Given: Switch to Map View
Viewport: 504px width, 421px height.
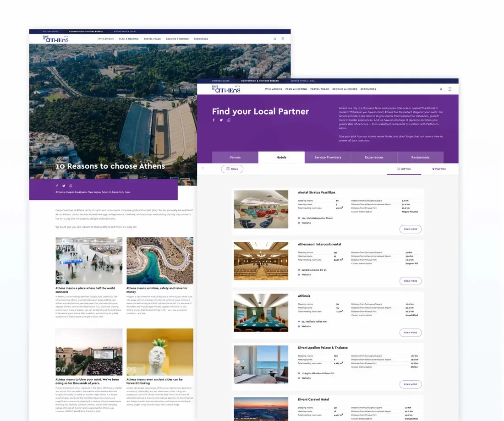Looking at the screenshot, I should pyautogui.click(x=439, y=169).
